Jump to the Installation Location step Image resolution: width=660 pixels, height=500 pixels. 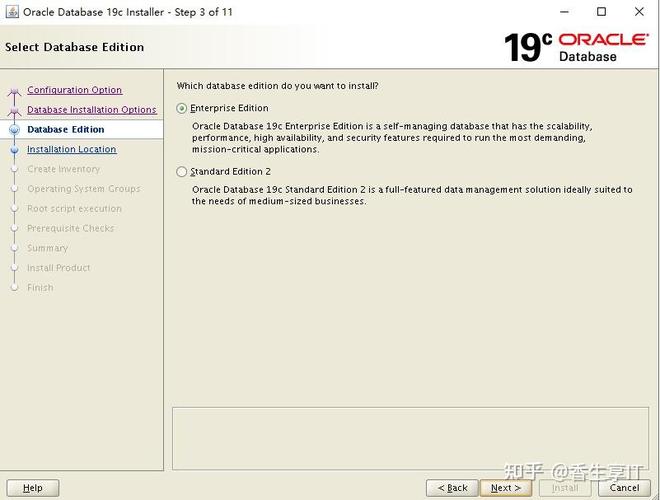pos(71,150)
